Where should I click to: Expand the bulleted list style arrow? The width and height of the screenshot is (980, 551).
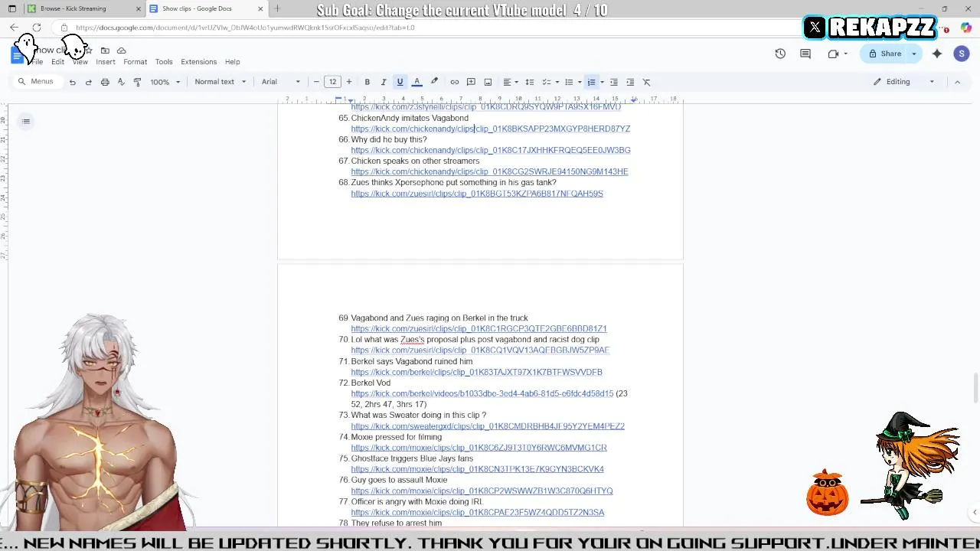click(x=579, y=82)
